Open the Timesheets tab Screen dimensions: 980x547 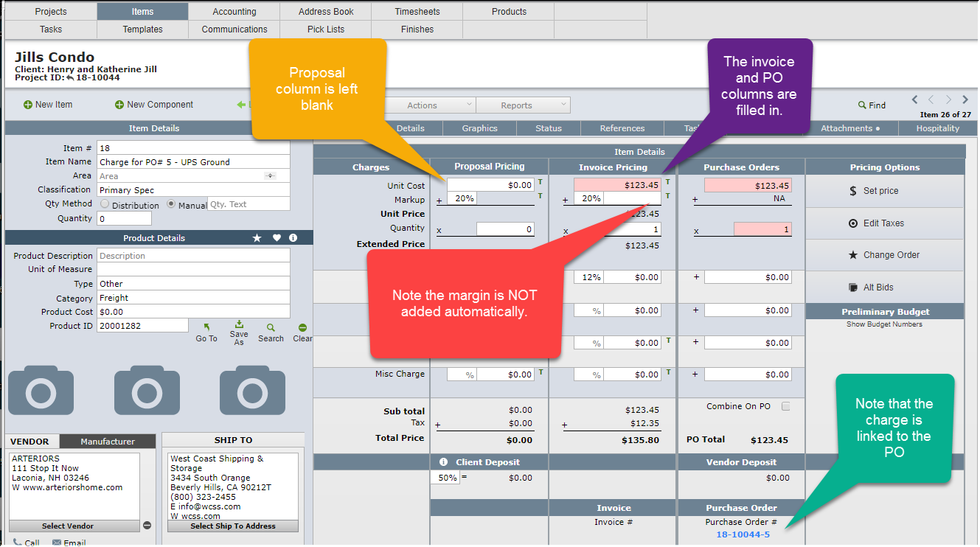(x=417, y=12)
